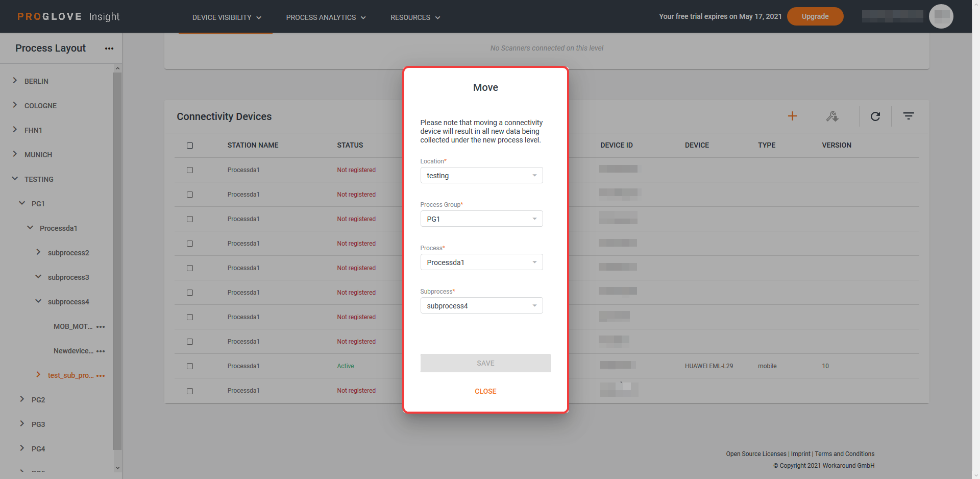Screen dimensions: 980x479
Task: Open options menu for test_sub_pro item
Action: coord(101,376)
